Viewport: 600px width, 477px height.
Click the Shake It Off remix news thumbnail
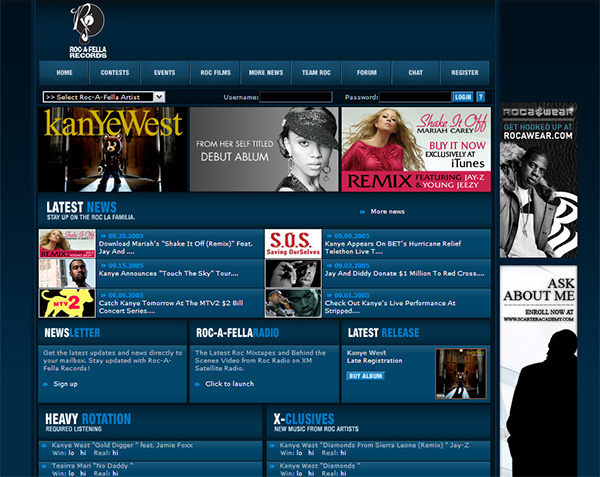[67, 244]
